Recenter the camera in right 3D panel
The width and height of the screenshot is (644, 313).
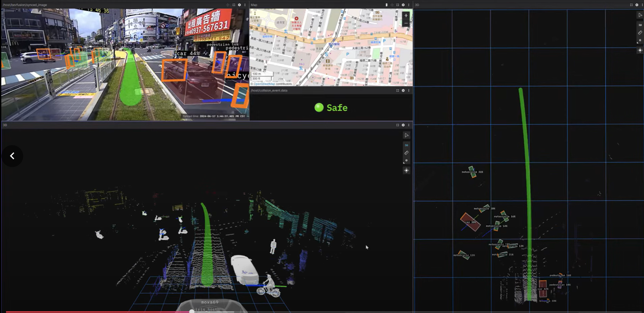[640, 50]
